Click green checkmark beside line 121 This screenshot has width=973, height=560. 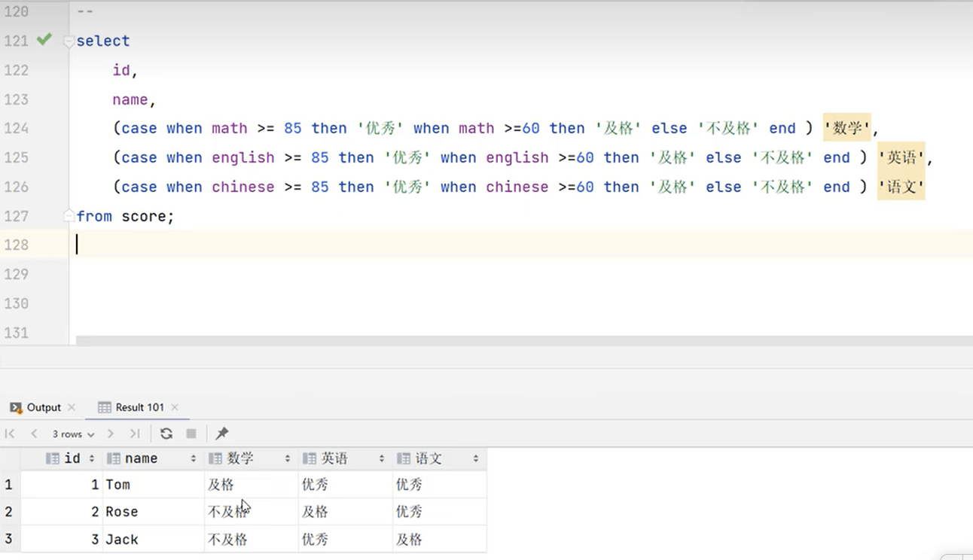44,40
